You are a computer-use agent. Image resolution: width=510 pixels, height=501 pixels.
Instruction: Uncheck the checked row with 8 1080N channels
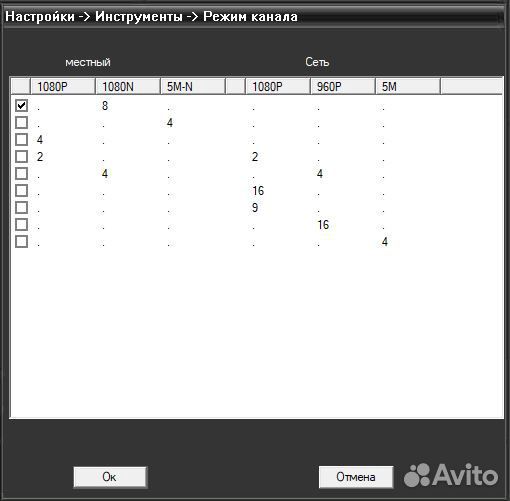pyautogui.click(x=21, y=106)
